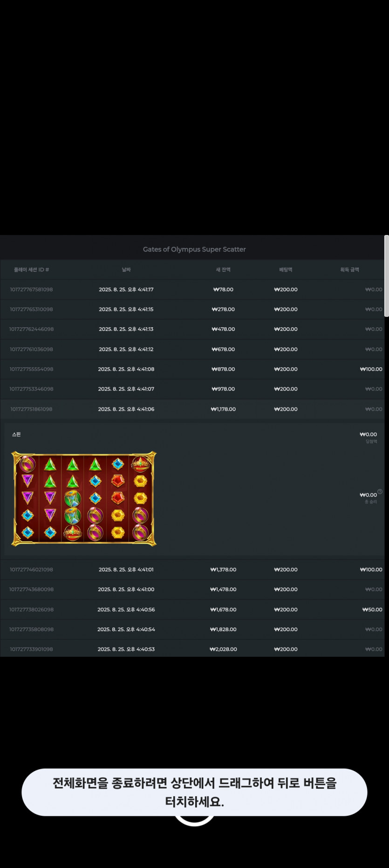This screenshot has width=389, height=868.
Task: Click the ₩278.00 balance cell
Action: 223,310
